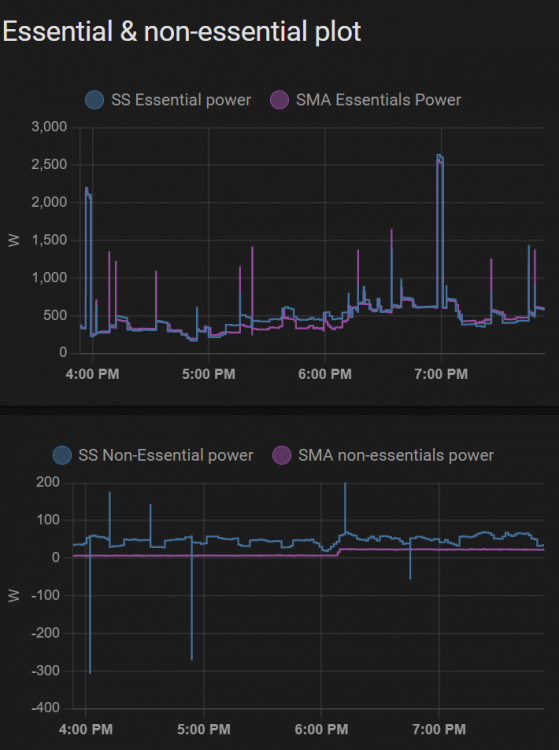Click the -300 W dip on the non-essential chart
Image resolution: width=559 pixels, height=750 pixels.
point(90,670)
